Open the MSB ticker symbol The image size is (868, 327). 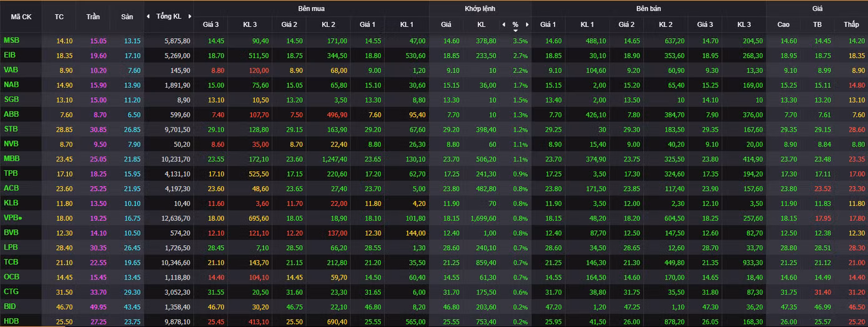[11, 40]
